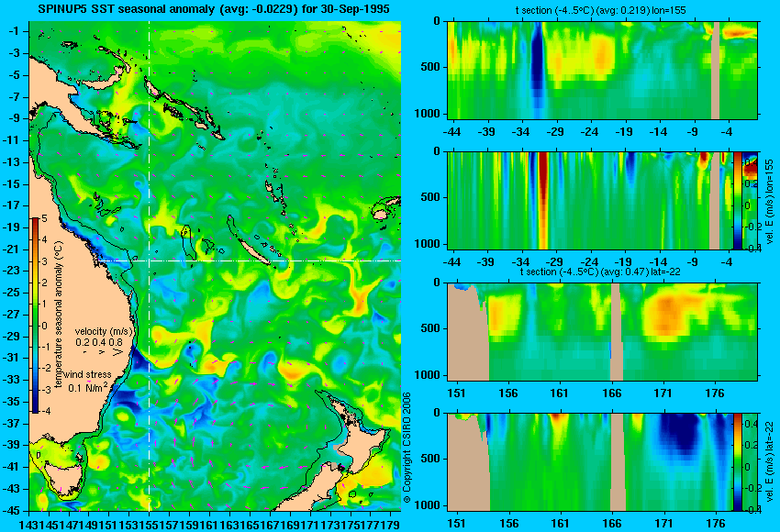The width and height of the screenshot is (780, 532).
Task: Click the '-4' tick on SST color bar
Action: click(44, 411)
